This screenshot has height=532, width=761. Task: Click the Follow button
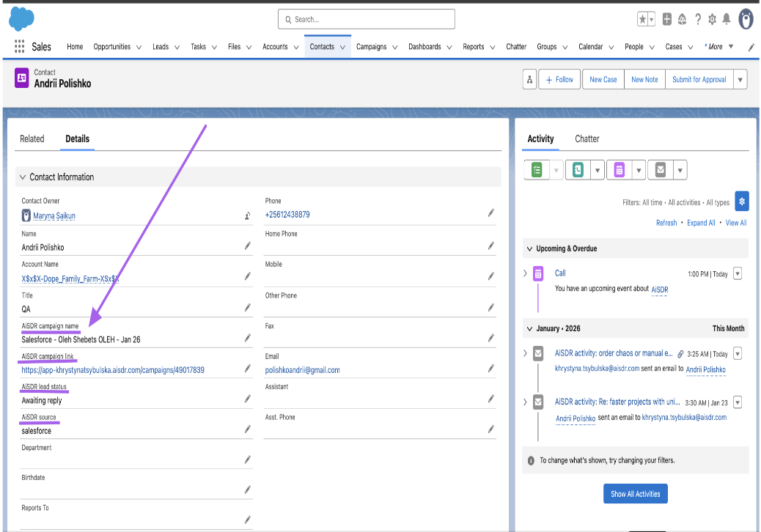pyautogui.click(x=559, y=80)
